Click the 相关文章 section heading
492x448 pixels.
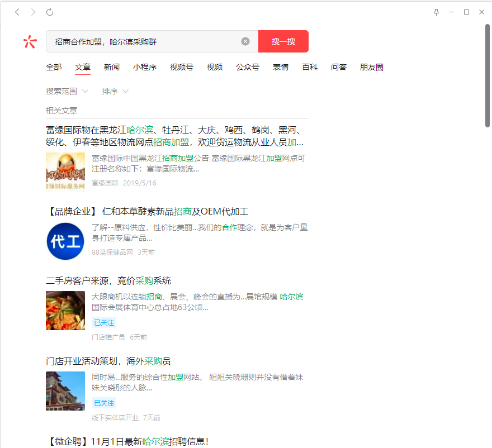[61, 111]
